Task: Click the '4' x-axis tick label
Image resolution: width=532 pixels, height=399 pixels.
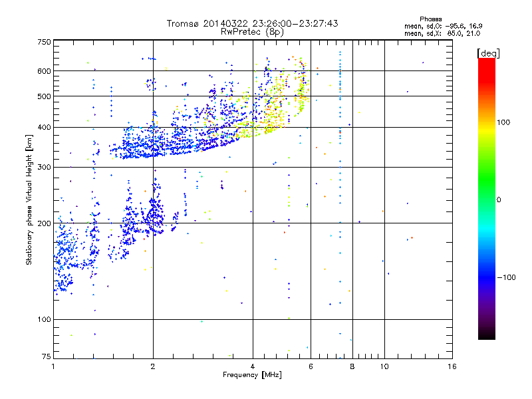Action: 253,366
